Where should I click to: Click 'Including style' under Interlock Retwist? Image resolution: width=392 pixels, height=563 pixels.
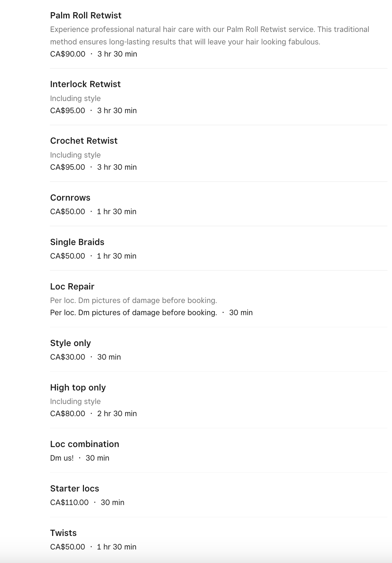point(75,98)
